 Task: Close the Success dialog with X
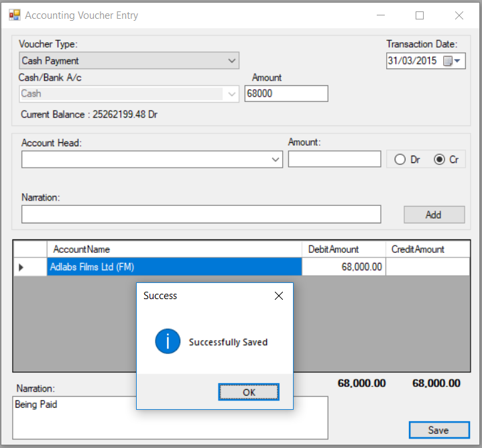pos(278,296)
